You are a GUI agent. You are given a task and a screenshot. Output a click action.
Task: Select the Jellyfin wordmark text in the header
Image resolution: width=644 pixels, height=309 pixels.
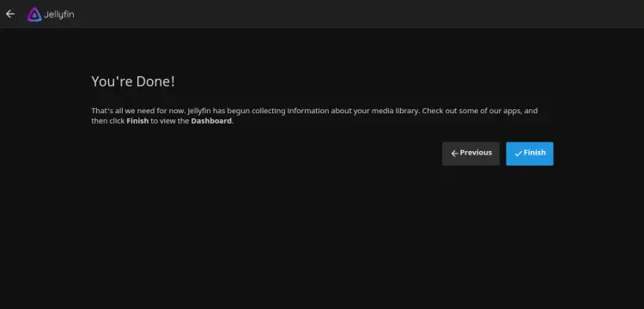[59, 15]
